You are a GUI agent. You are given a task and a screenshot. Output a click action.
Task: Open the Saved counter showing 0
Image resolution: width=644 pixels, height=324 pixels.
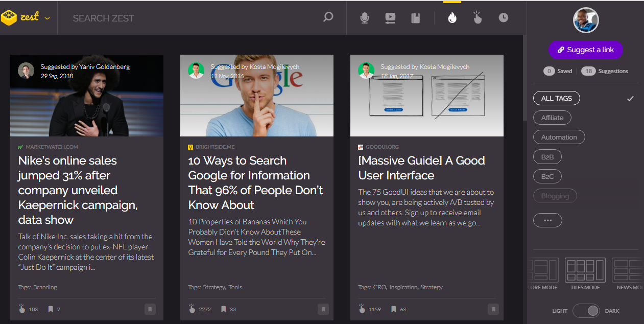558,71
